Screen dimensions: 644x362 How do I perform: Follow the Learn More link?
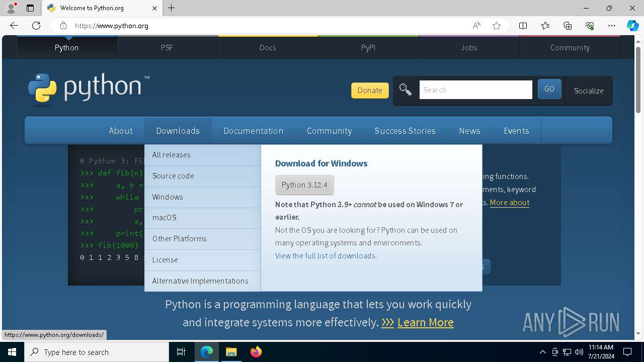(426, 322)
